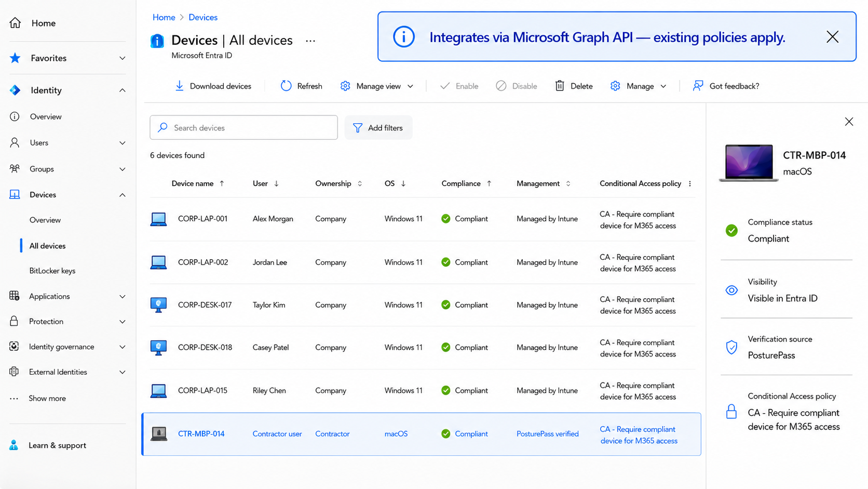The height and width of the screenshot is (489, 868).
Task: Click the Identity governance icon
Action: 15,347
